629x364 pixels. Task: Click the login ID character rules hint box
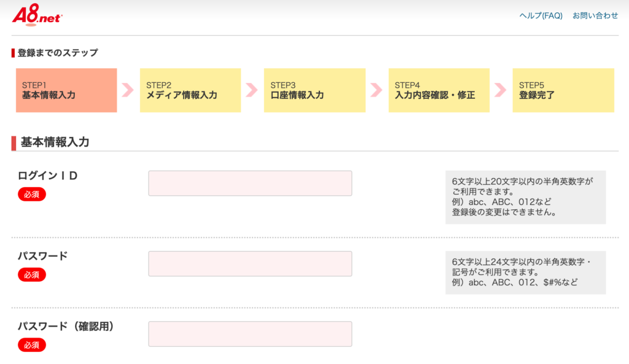click(x=525, y=197)
